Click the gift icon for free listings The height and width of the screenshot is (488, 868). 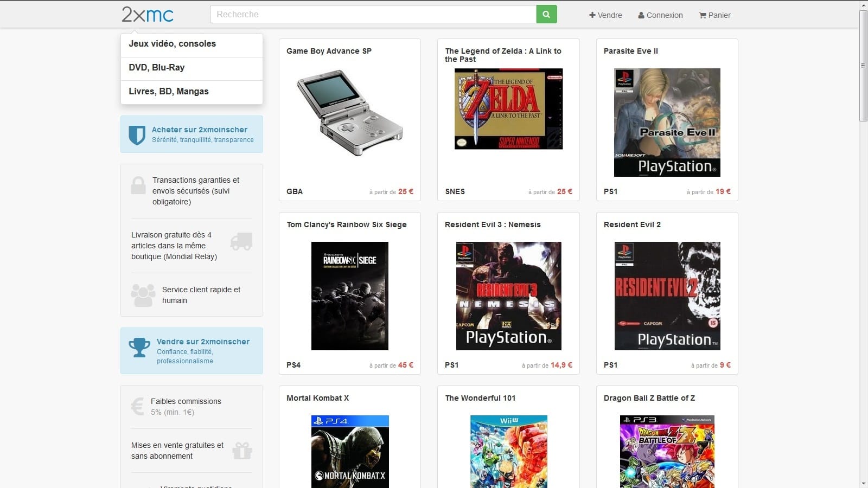tap(242, 451)
